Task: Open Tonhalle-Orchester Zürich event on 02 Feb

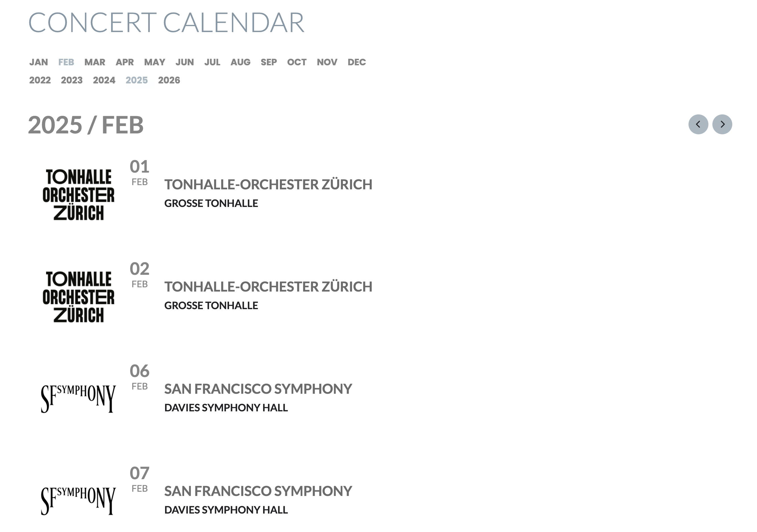Action: [x=268, y=287]
